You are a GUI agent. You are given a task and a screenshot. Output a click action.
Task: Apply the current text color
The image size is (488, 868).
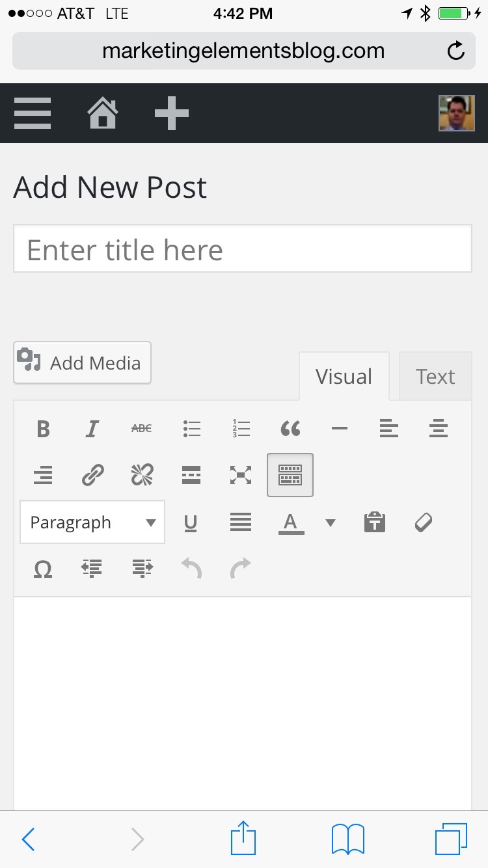click(x=291, y=522)
